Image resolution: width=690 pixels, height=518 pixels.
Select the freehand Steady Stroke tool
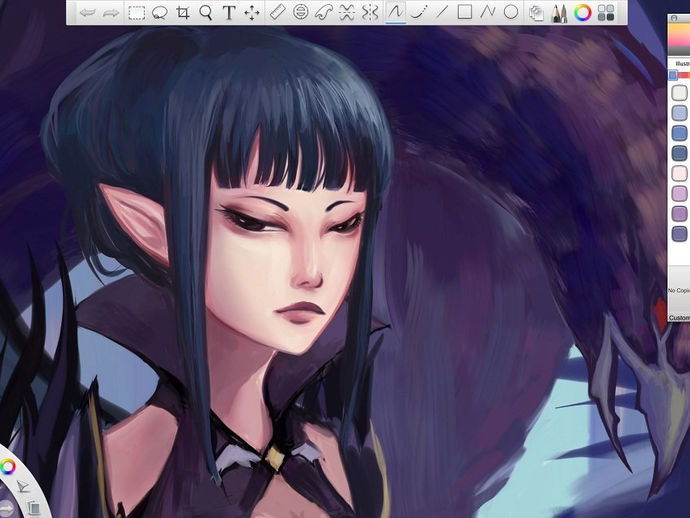(x=395, y=12)
